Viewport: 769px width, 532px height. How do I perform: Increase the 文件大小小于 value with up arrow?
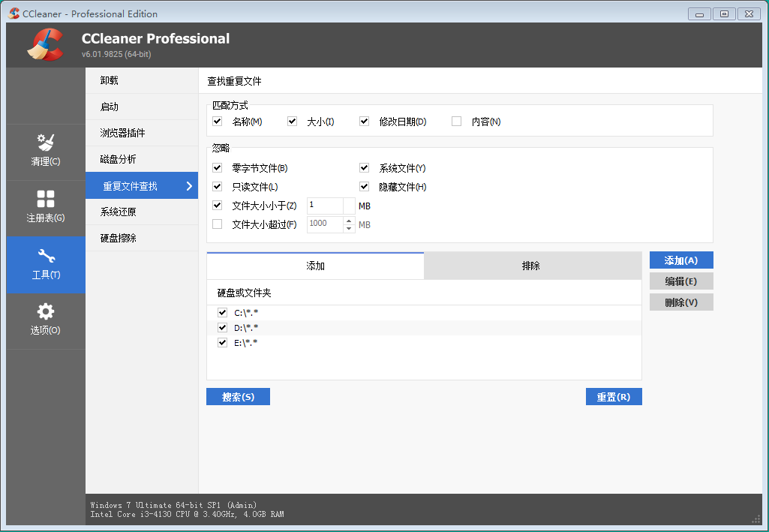pyautogui.click(x=349, y=202)
